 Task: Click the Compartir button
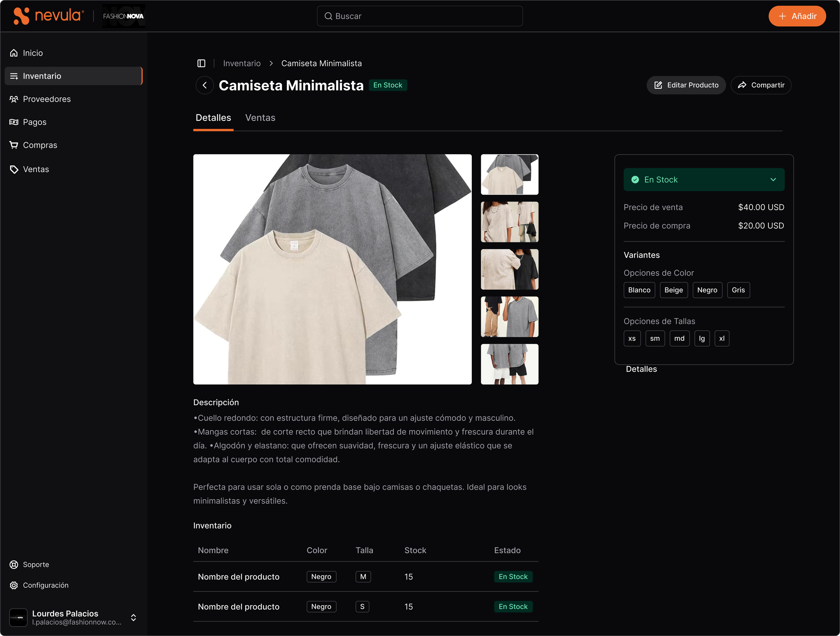click(x=761, y=85)
